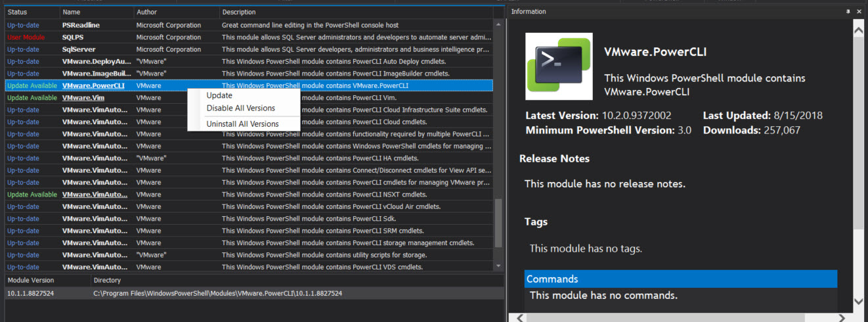Sort by the Name column header
The width and height of the screenshot is (868, 322).
click(97, 12)
